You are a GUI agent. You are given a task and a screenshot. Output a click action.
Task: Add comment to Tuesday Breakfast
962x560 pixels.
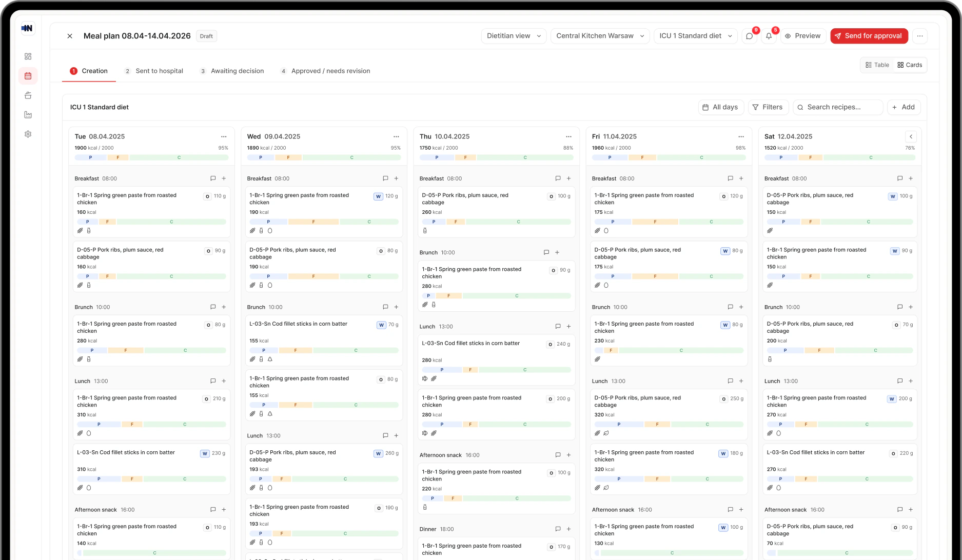coord(213,178)
